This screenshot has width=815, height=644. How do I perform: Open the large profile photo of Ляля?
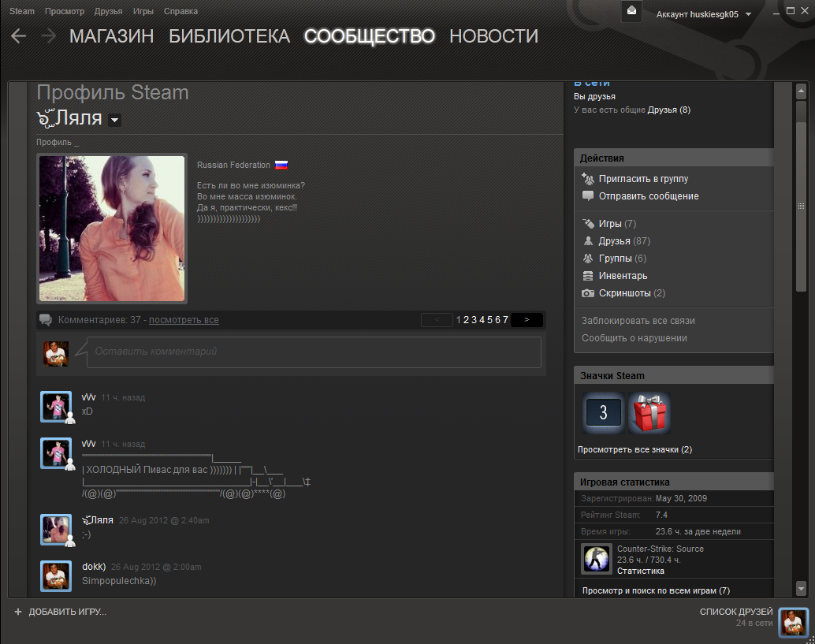pos(112,228)
